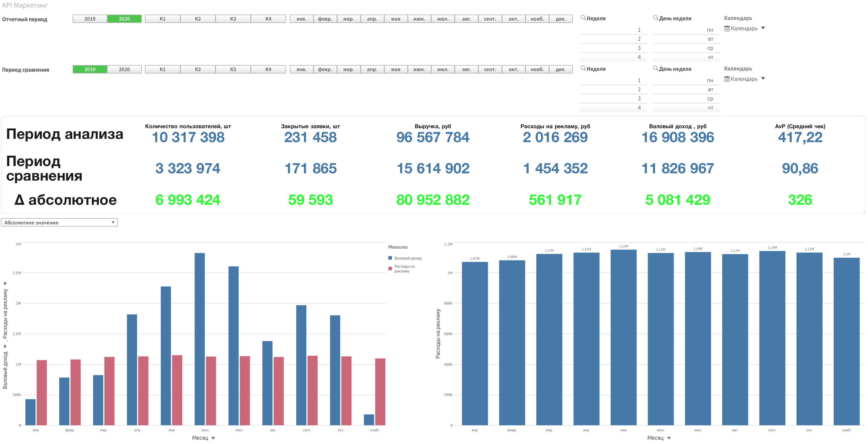Click search icon of comparison period Неделя filter
This screenshot has height=444, width=868.
tap(583, 68)
